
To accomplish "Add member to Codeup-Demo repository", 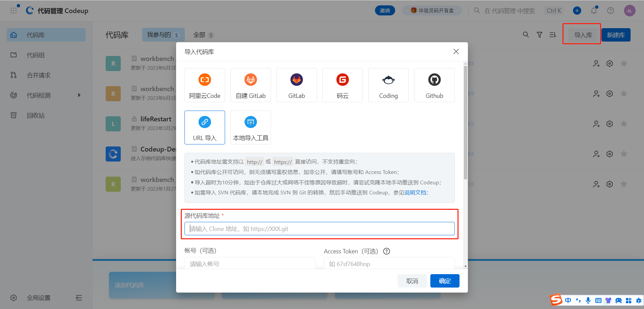I will tap(596, 154).
